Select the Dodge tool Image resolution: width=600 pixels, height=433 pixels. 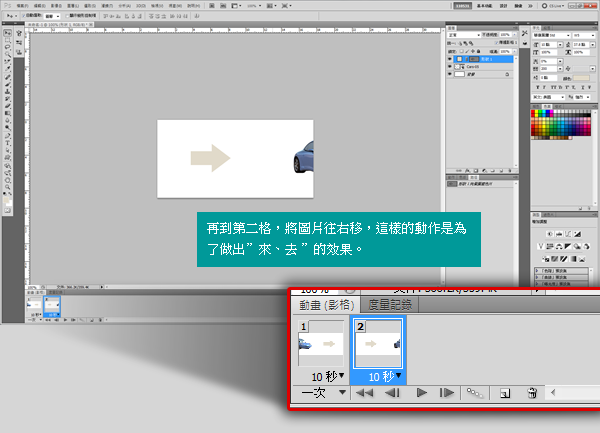tap(8, 128)
